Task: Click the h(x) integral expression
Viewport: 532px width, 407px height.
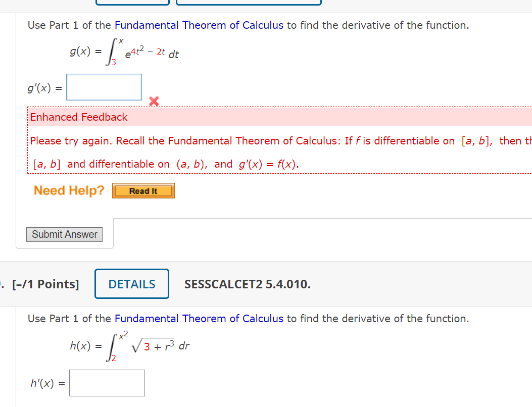Action: pyautogui.click(x=129, y=345)
